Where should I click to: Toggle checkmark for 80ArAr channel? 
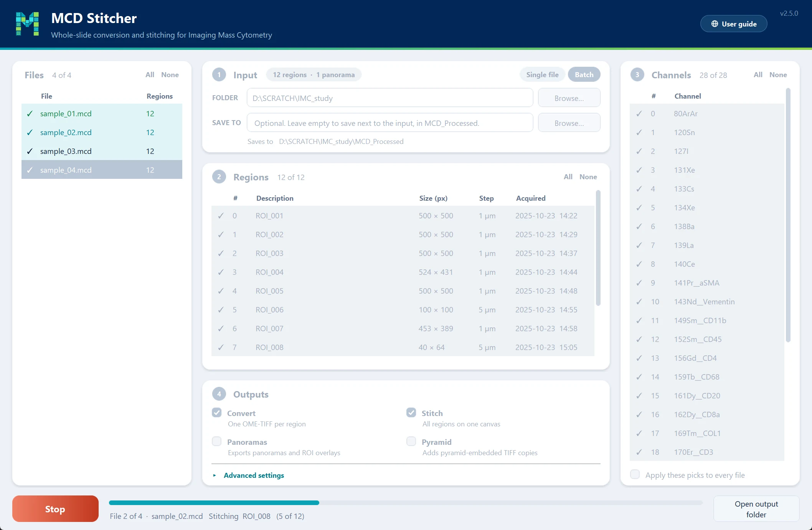pos(639,114)
